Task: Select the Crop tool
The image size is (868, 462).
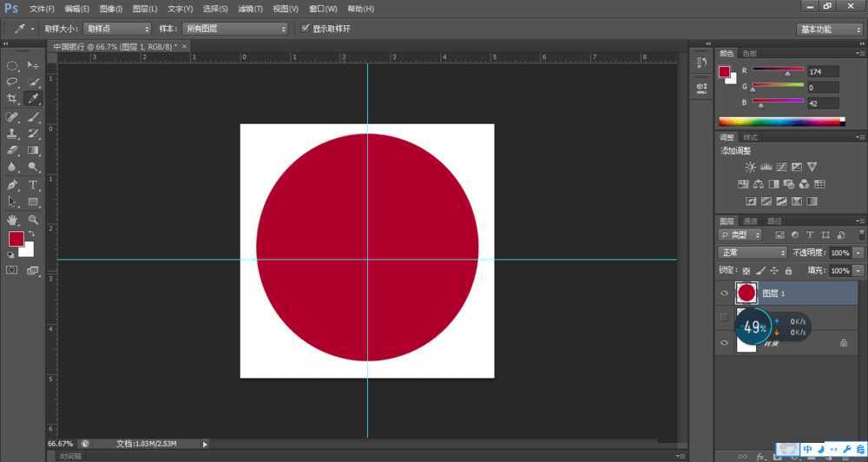Action: [x=13, y=99]
